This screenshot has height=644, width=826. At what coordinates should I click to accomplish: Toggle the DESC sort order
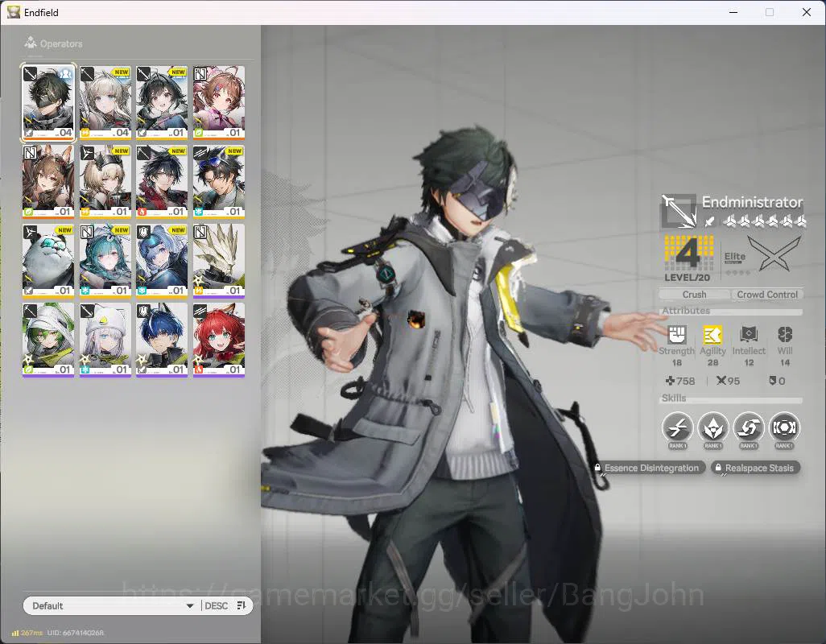tap(216, 605)
